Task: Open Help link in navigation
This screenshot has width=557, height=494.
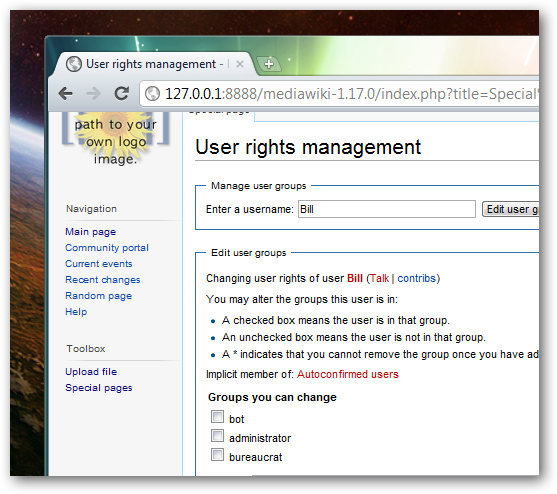Action: point(76,312)
